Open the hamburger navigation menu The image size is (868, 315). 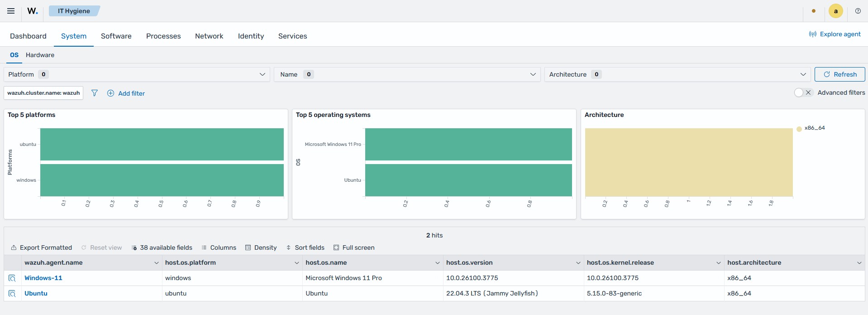click(11, 11)
